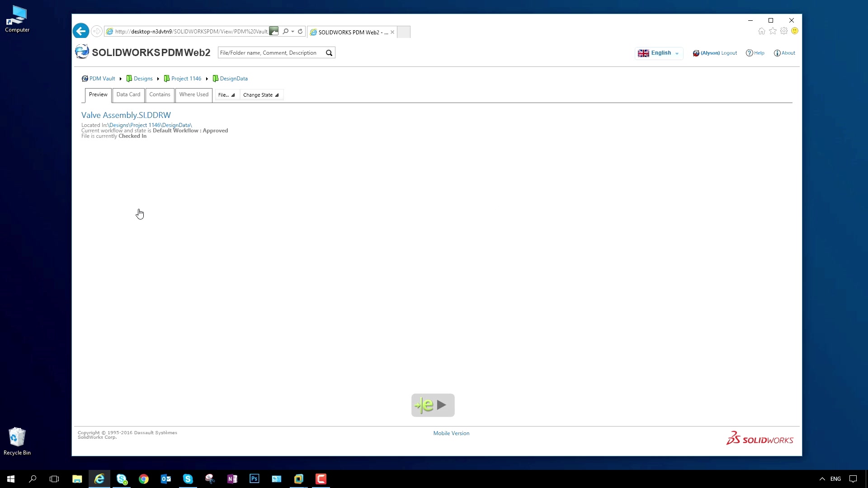Click the English language flag icon
868x488 pixels.
(x=643, y=53)
